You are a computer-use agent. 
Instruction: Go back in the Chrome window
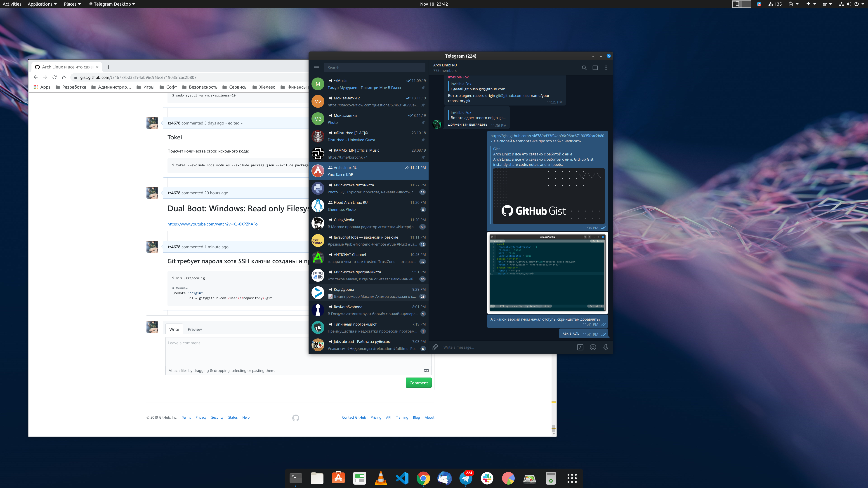coord(36,77)
